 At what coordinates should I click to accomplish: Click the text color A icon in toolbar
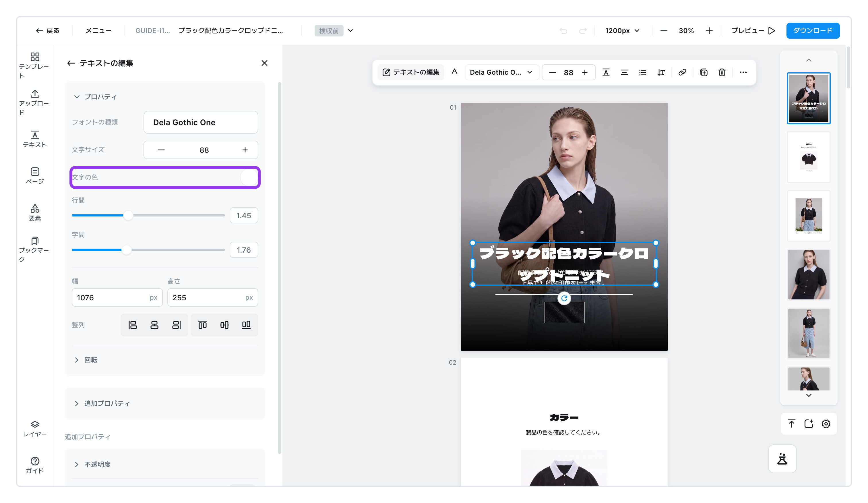(x=454, y=72)
